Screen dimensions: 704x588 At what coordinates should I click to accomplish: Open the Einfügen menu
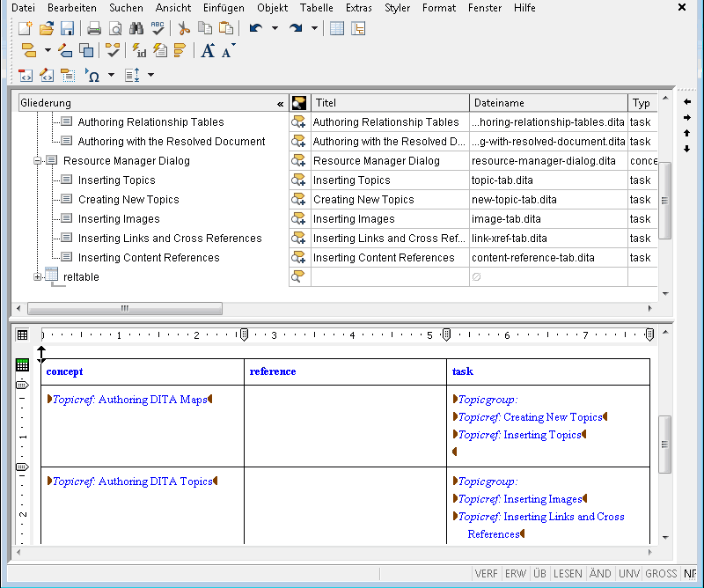click(x=224, y=8)
